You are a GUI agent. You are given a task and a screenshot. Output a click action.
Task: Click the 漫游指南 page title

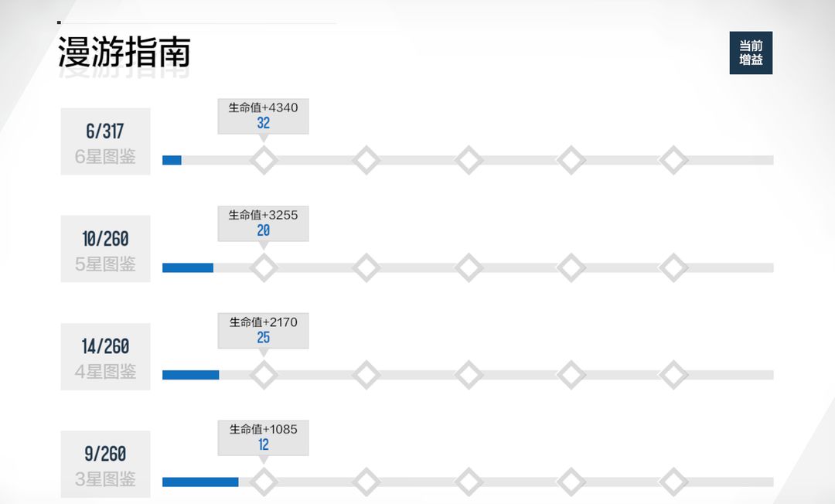click(x=124, y=52)
